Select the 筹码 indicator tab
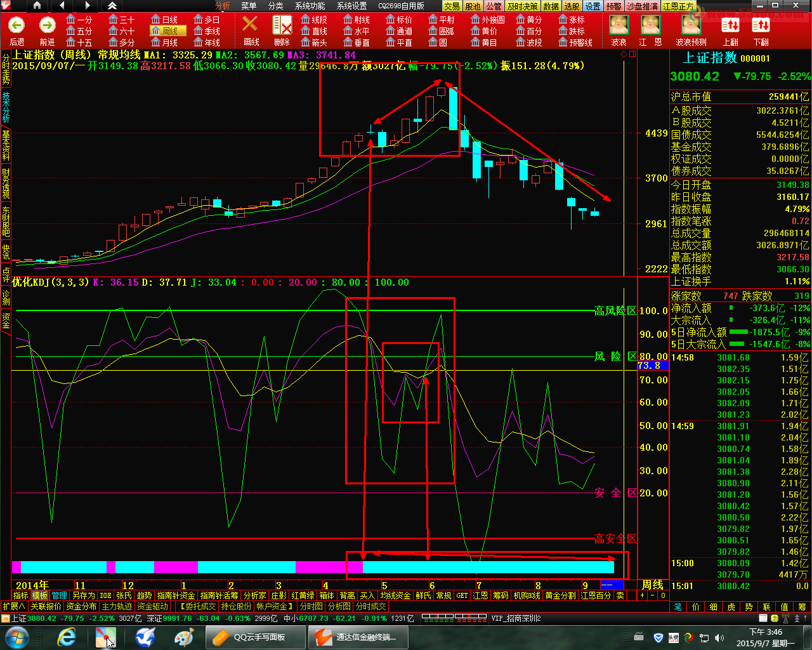This screenshot has width=812, height=650. (x=501, y=595)
